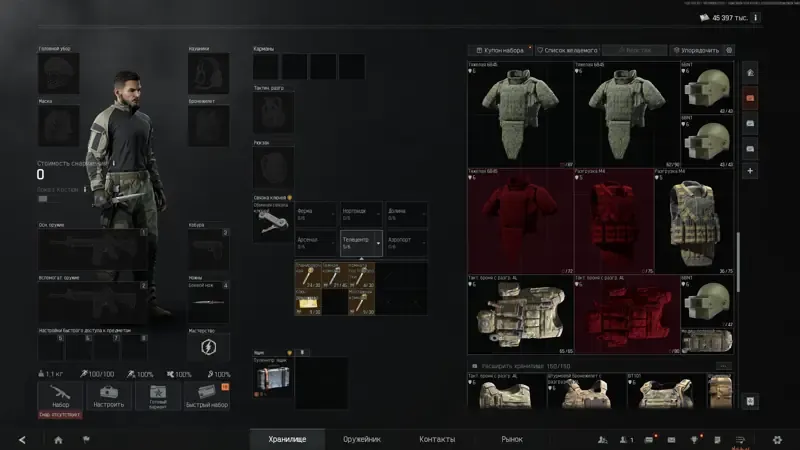
Task: Go back using the left arrow
Action: point(22,440)
